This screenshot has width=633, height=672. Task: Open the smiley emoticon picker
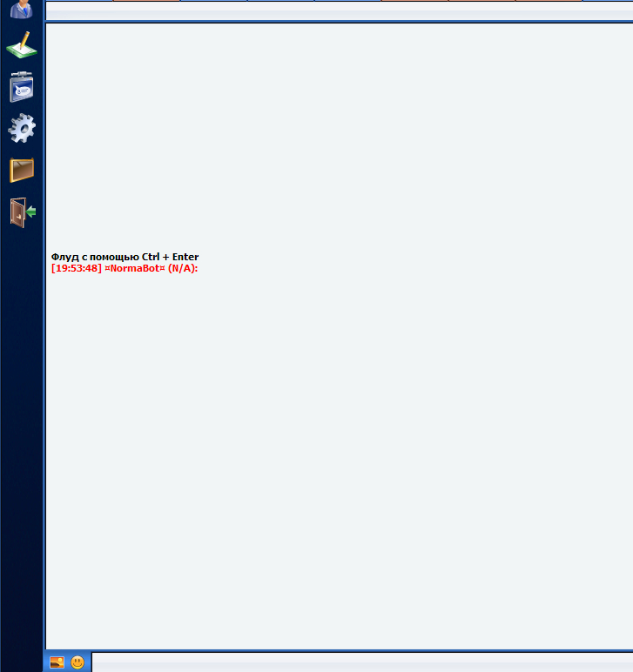[77, 662]
